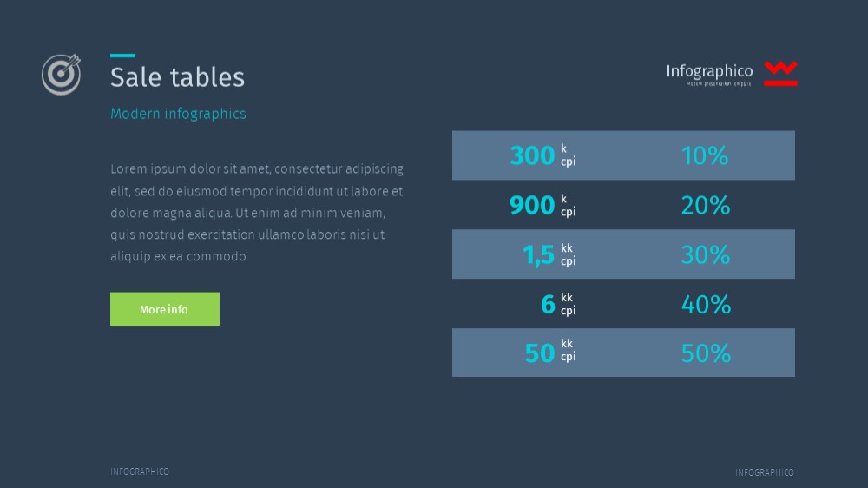Select the Sale tables title
868x488 pixels.
click(177, 77)
